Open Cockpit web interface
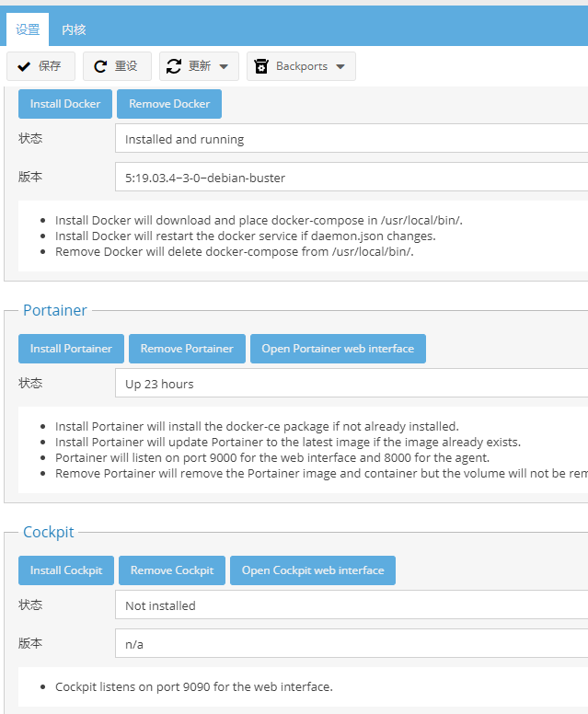 tap(313, 570)
